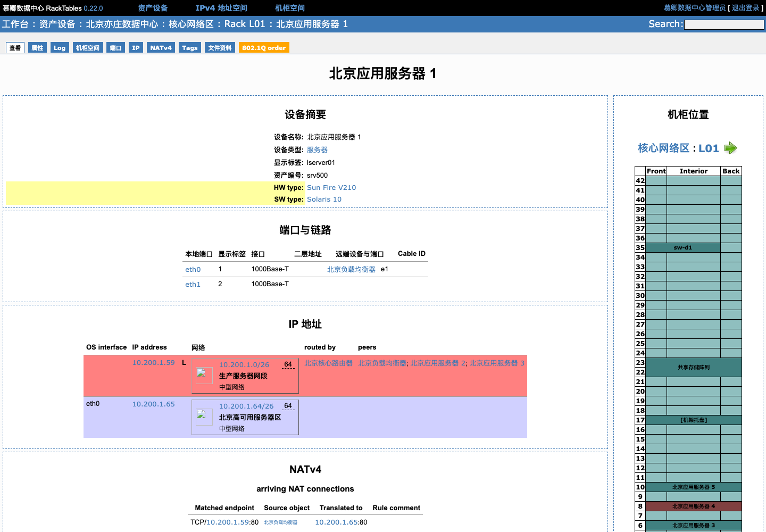Open 机柜空间 in top navigation bar

290,8
